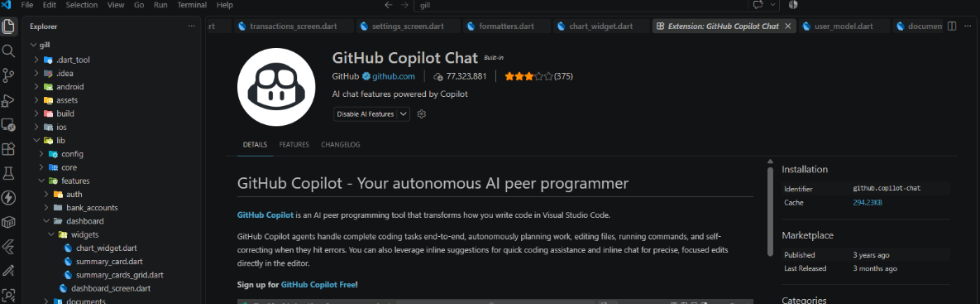
Task: Click the VS Code logo icon
Action: coord(7,5)
